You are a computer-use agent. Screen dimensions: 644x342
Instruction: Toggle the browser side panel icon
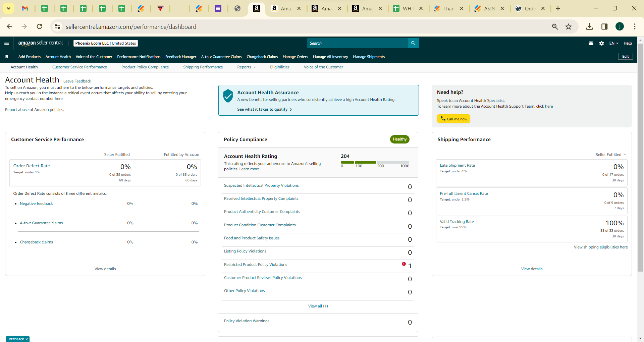[604, 26]
